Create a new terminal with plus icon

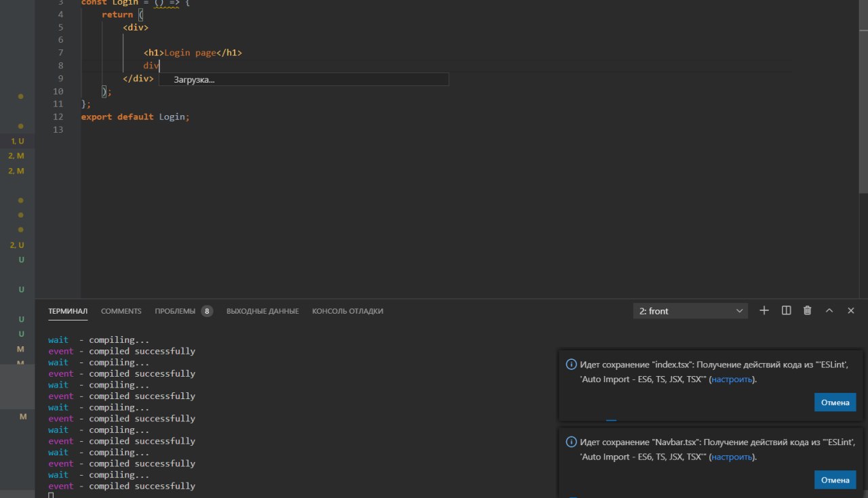click(764, 310)
